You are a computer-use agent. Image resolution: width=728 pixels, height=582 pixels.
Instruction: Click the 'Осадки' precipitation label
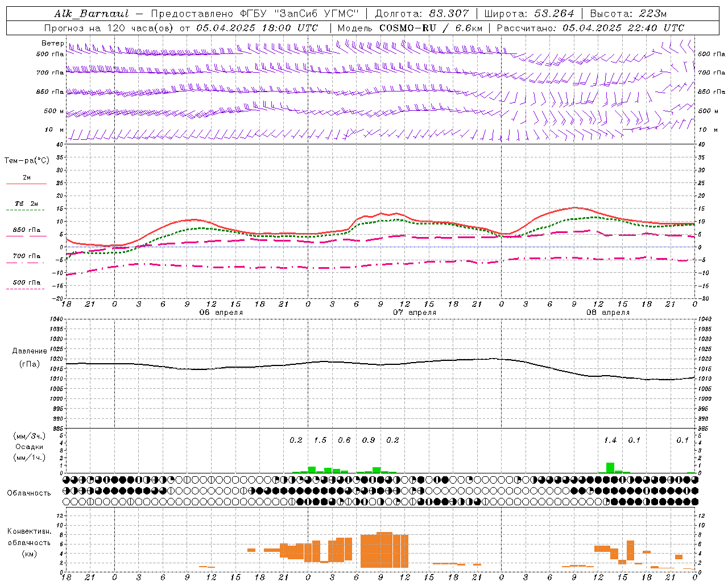[30, 447]
